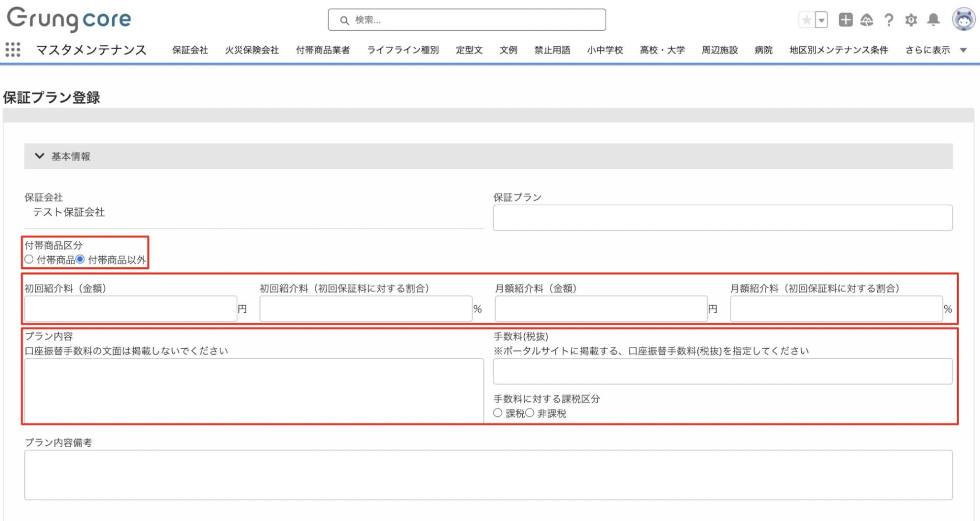
Task: Open the user profile avatar
Action: pyautogui.click(x=963, y=19)
